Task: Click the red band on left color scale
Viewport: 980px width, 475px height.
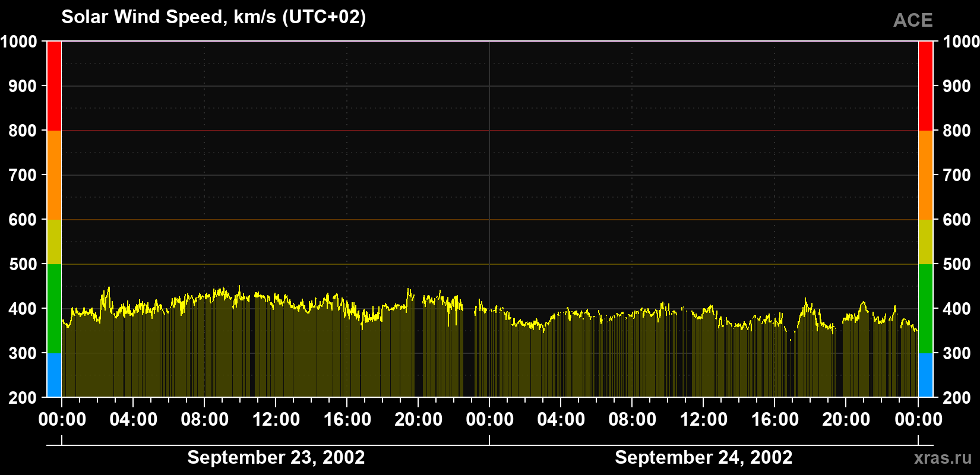Action: 54,86
